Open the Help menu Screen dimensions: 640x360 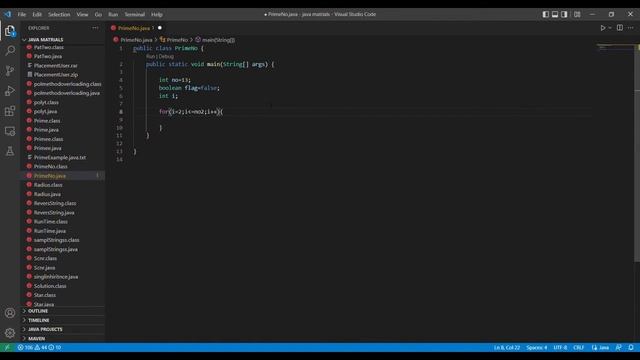[157, 14]
